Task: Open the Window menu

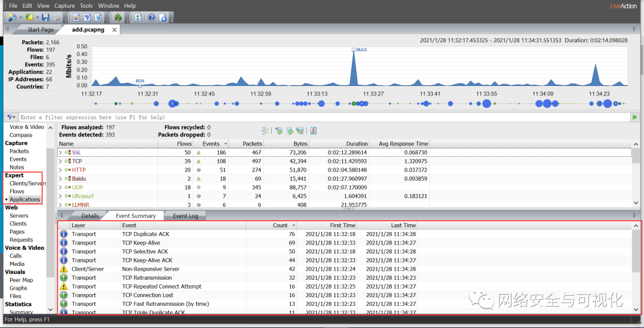Action: 109,6
